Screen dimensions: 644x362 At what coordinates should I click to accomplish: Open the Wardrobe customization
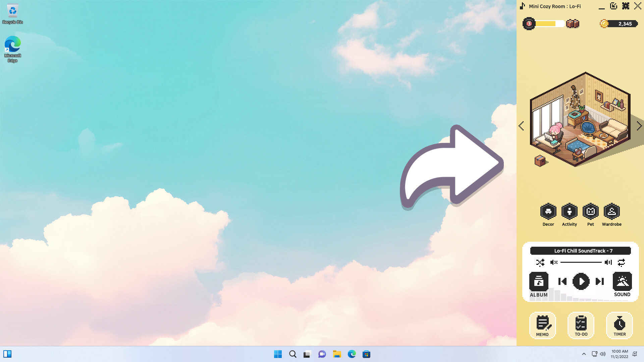[x=612, y=211]
